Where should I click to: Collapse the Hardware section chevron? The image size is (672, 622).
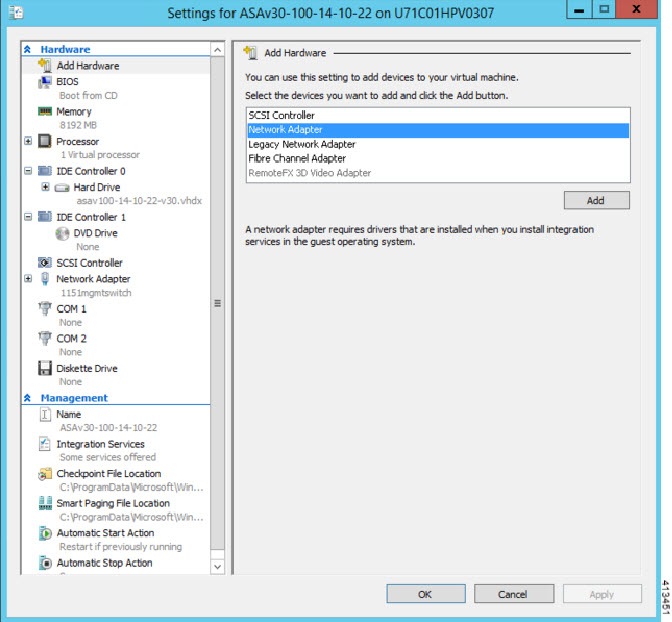click(27, 49)
